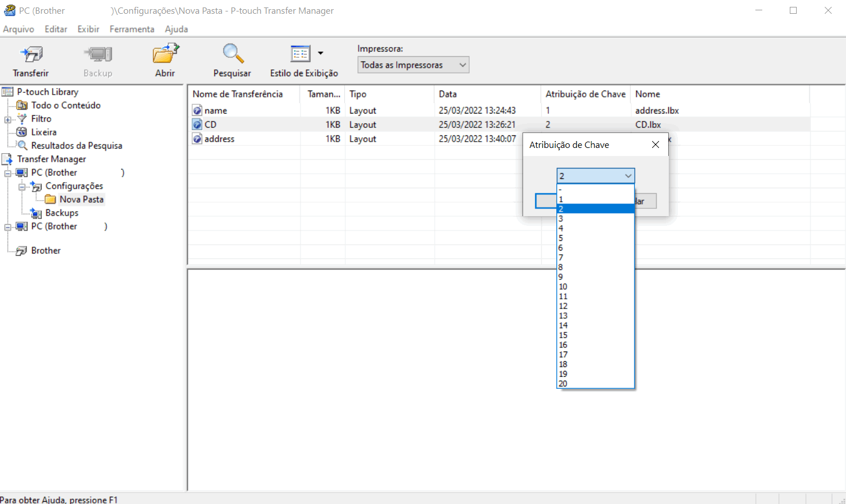Click the Pesquisar magnifier icon
This screenshot has height=504, width=846.
click(233, 53)
